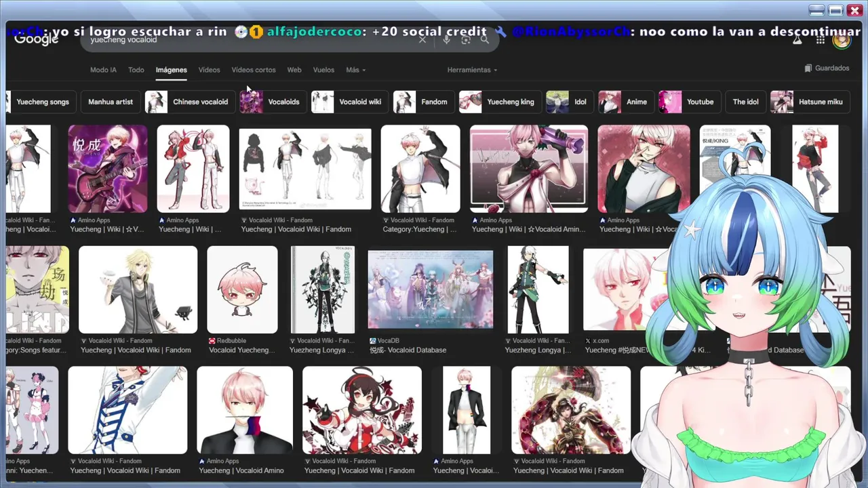
Task: Open the Vuelos tab
Action: 323,70
